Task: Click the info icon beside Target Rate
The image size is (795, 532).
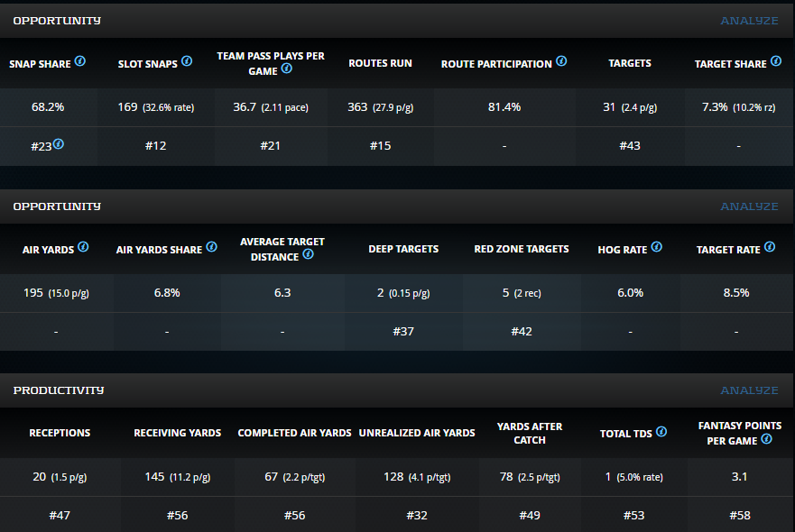Action: [x=770, y=247]
